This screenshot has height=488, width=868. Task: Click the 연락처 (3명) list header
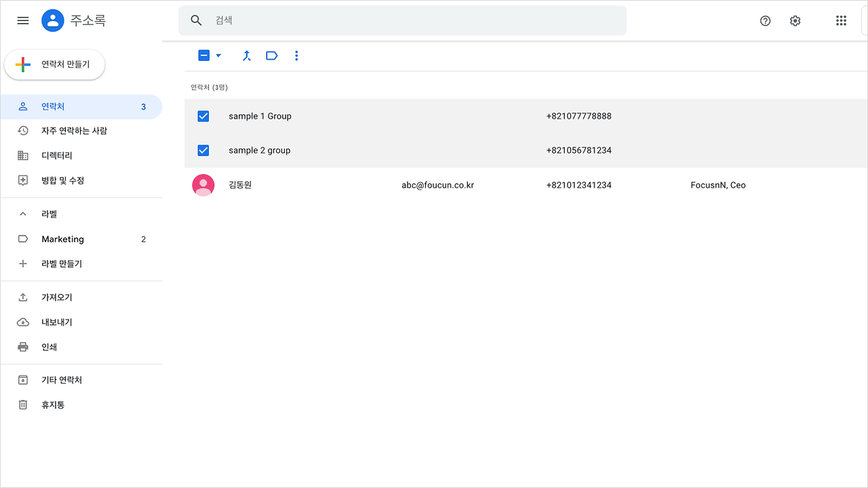click(x=209, y=87)
